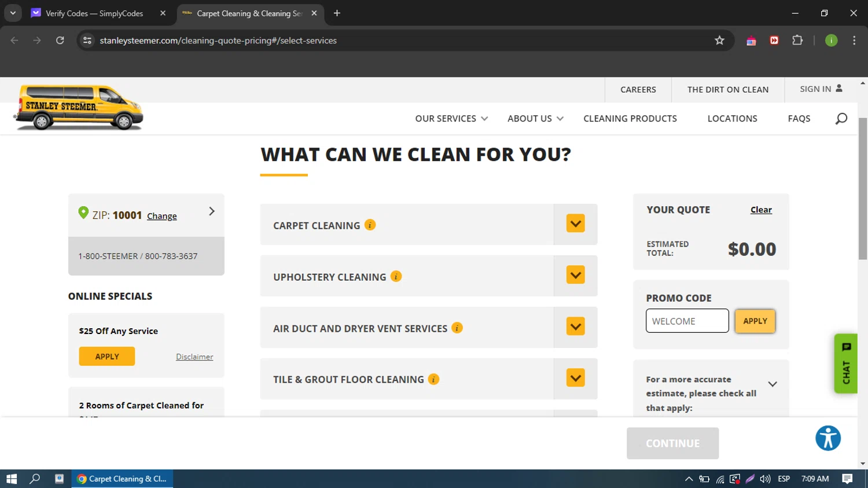Click the Carpet Cleaning info icon
The image size is (868, 488).
pyautogui.click(x=370, y=225)
